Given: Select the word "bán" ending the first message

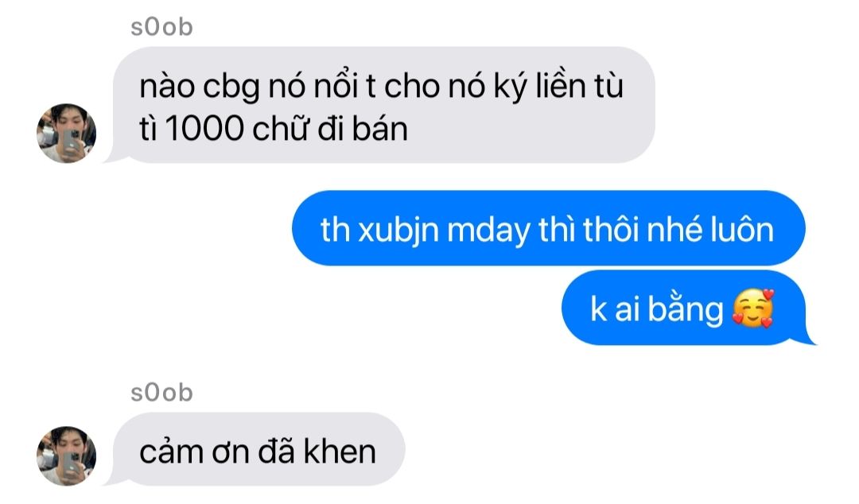Looking at the screenshot, I should pyautogui.click(x=379, y=130).
